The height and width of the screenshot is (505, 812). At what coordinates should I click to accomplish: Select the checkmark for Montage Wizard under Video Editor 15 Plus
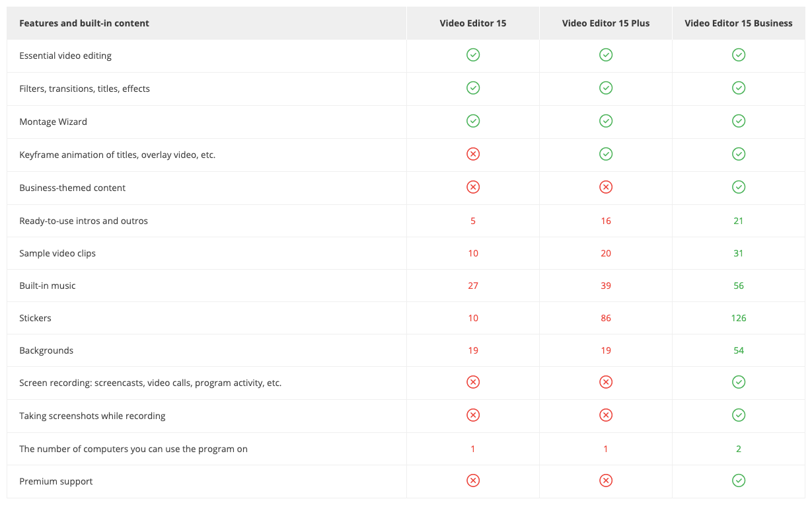click(x=605, y=121)
